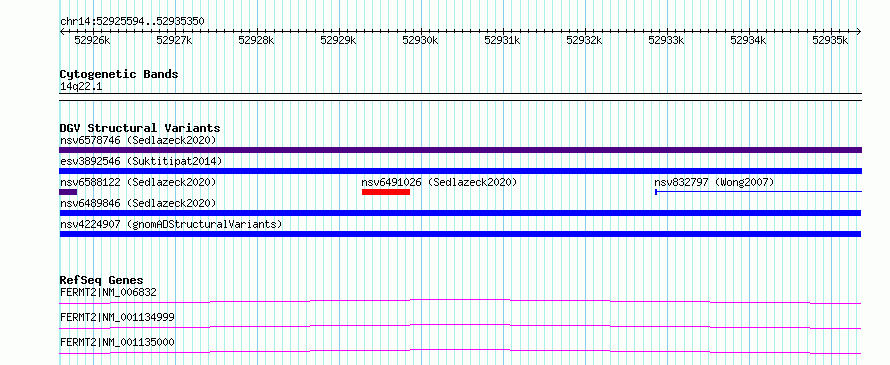890x365 pixels.
Task: Select the thin blue nsv832797 variant line
Action: (x=758, y=192)
